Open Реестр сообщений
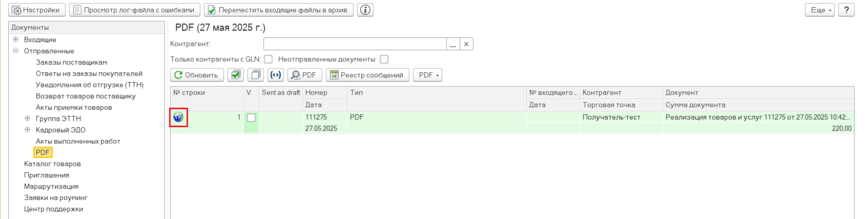This screenshot has height=219, width=868. (367, 75)
